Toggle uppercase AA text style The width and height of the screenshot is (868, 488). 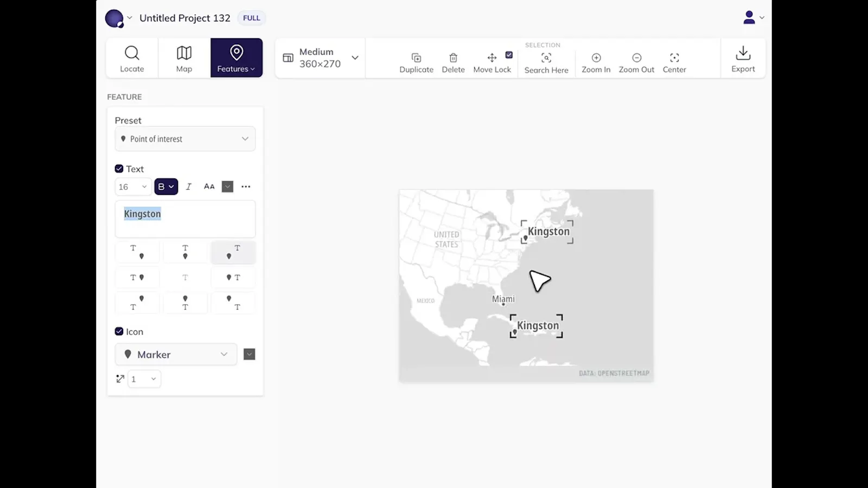pos(209,187)
